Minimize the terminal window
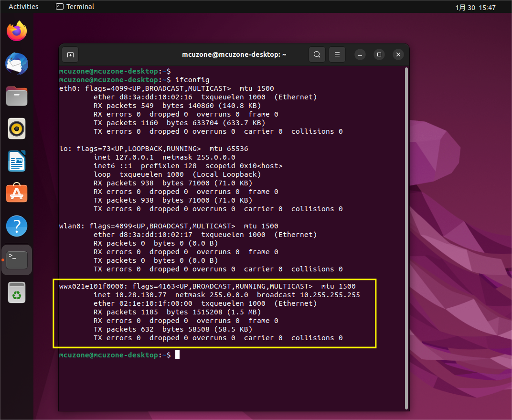 tap(360, 54)
